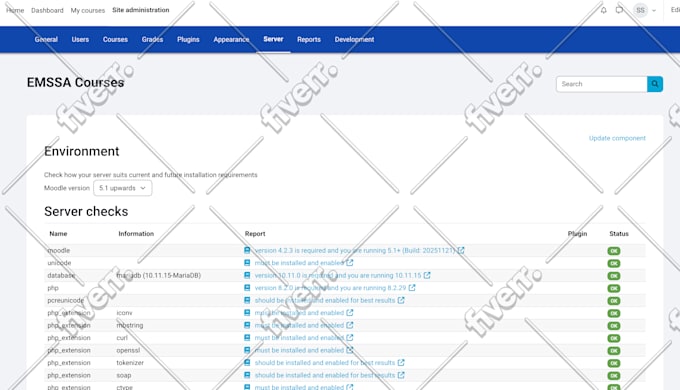Switch to the General tab

click(46, 39)
